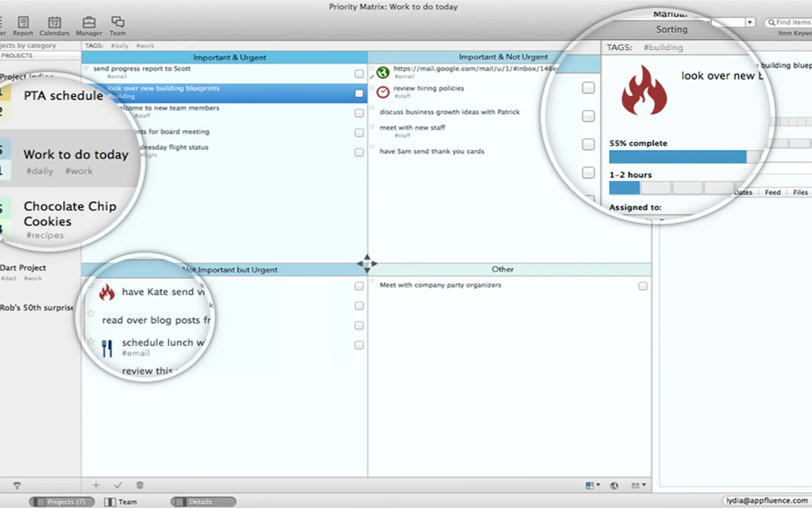The width and height of the screenshot is (812, 508).
Task: Click the filter funnel icon
Action: 17,486
